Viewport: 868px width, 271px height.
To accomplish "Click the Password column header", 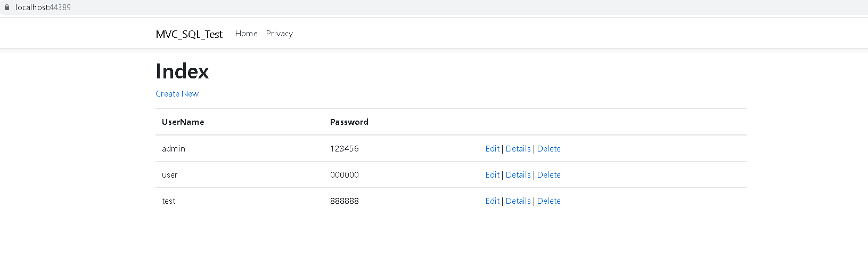I will (349, 122).
